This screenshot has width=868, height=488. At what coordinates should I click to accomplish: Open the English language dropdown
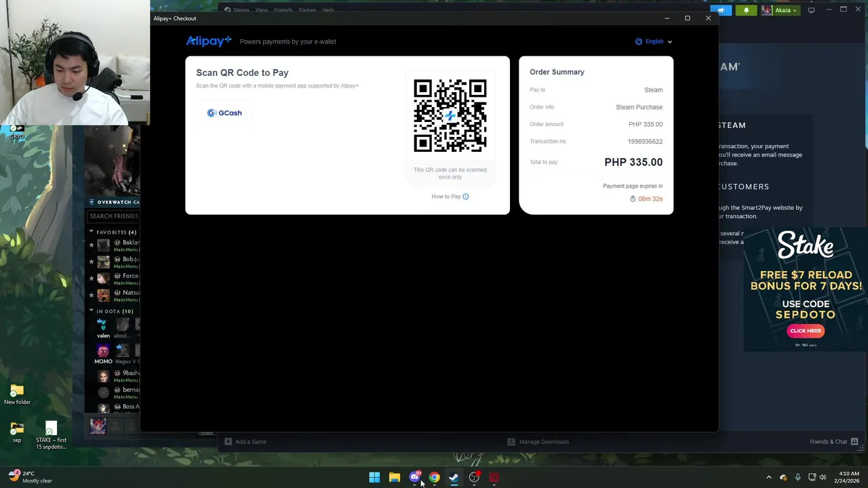click(x=654, y=41)
